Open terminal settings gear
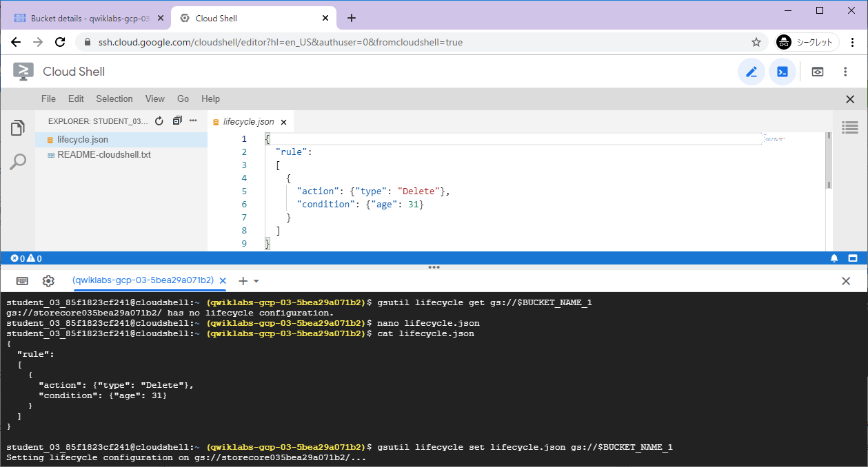868x467 pixels. 48,281
